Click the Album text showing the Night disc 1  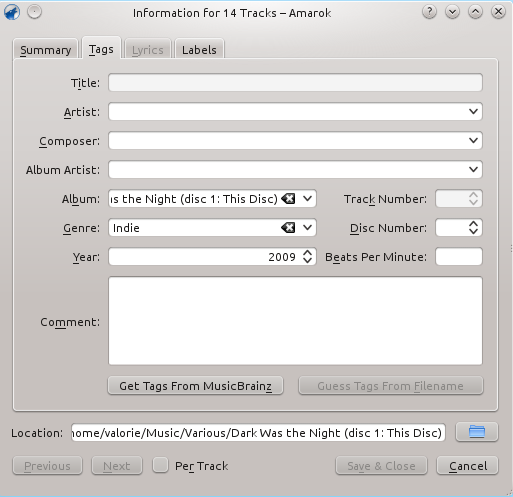click(x=194, y=199)
